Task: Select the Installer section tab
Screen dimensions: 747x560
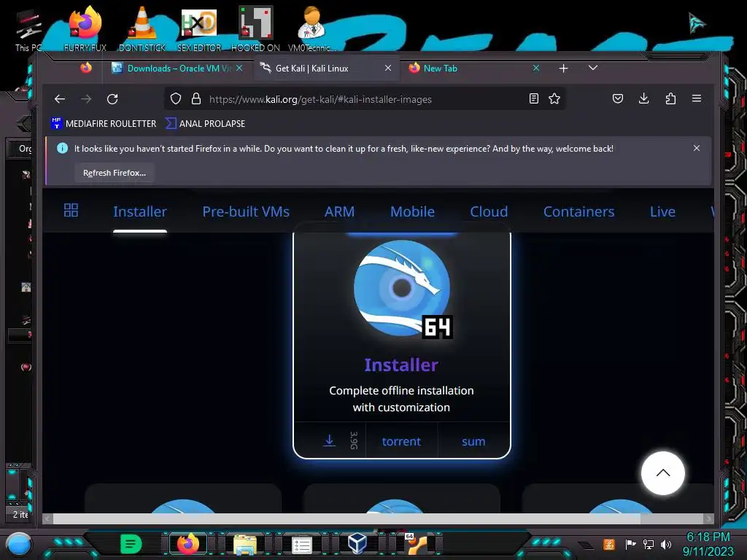Action: (140, 211)
